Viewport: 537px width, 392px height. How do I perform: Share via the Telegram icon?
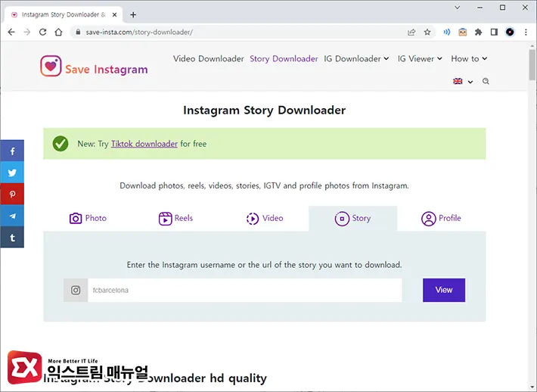(x=12, y=216)
